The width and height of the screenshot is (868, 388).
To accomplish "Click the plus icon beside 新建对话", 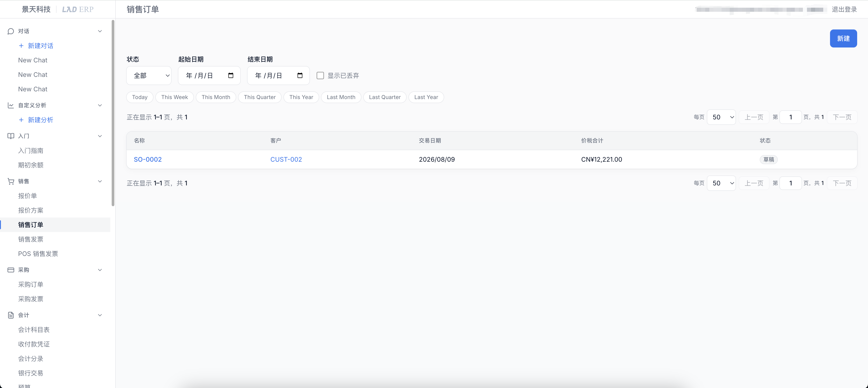I will pos(21,45).
